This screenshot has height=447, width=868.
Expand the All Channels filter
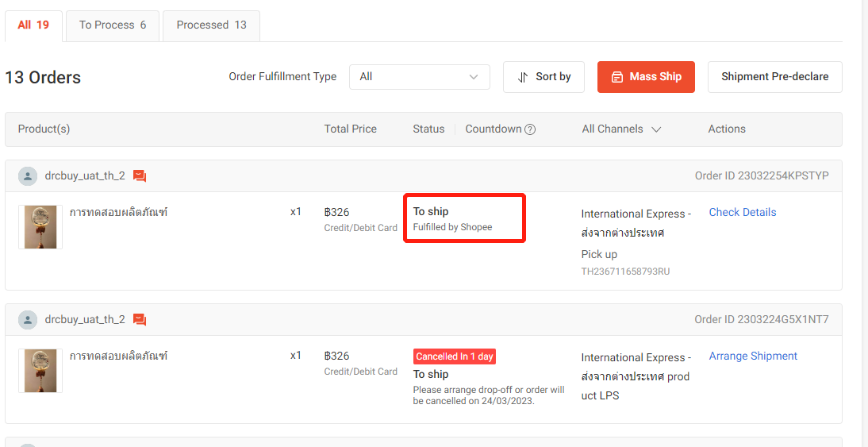621,129
